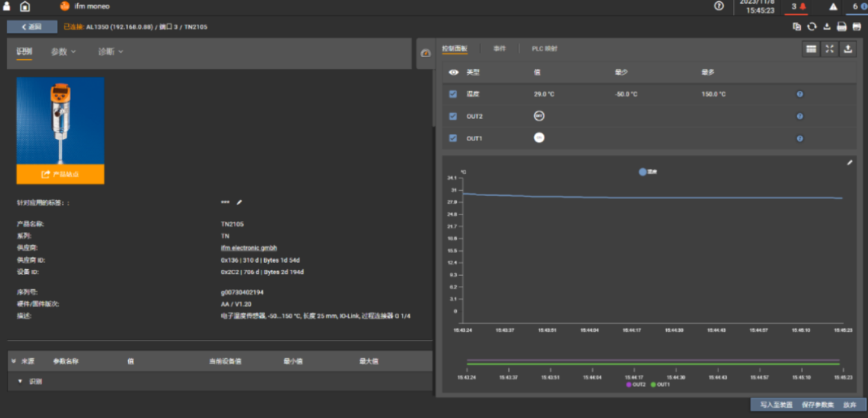Click the gauge icon beside control panel
868x418 pixels.
coord(425,53)
